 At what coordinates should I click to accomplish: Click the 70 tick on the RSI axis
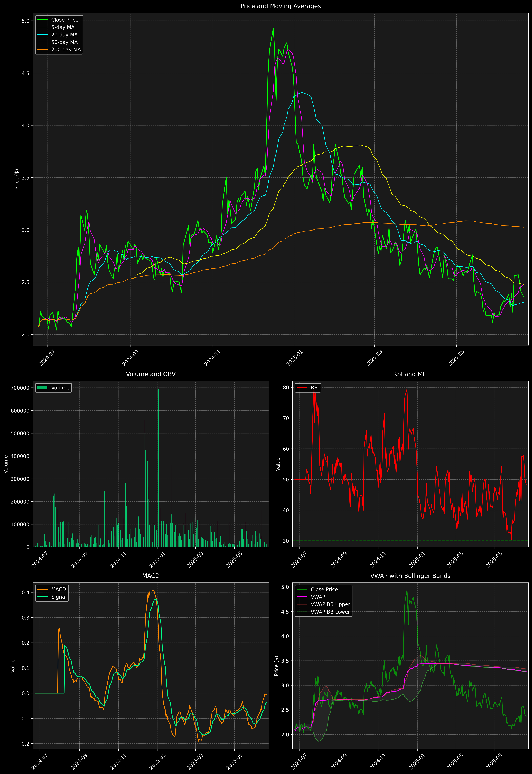[286, 418]
